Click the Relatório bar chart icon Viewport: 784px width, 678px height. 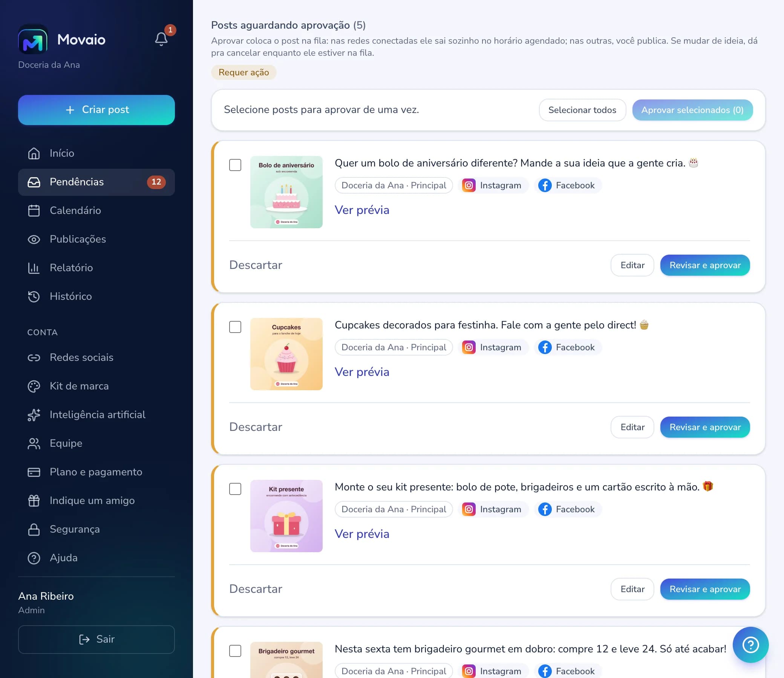coord(34,268)
